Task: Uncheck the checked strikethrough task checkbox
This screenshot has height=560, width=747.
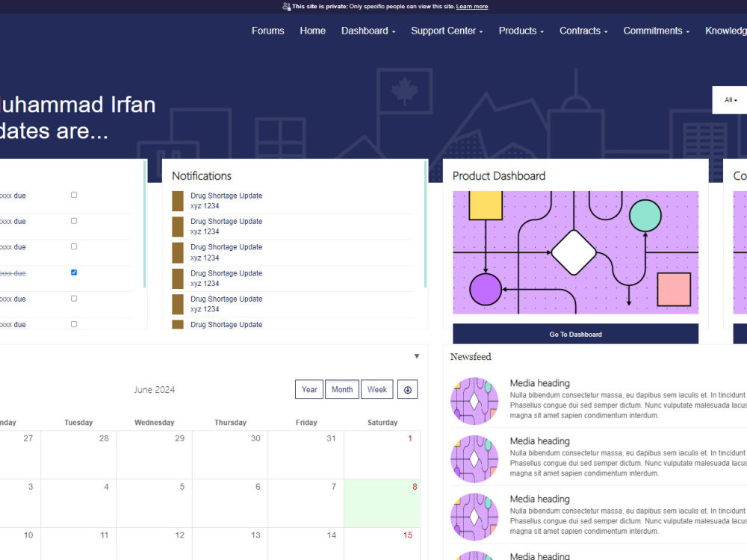Action: pos(74,273)
